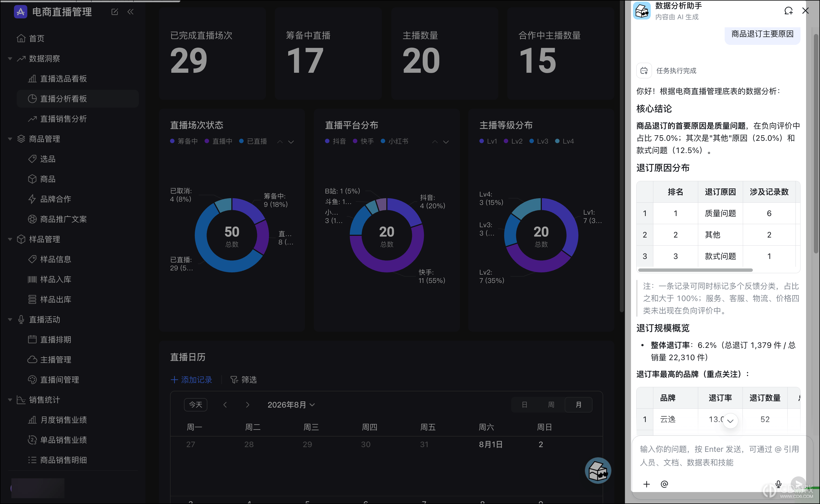Page down the 直播平台分布 legend
This screenshot has width=820, height=504.
(446, 142)
